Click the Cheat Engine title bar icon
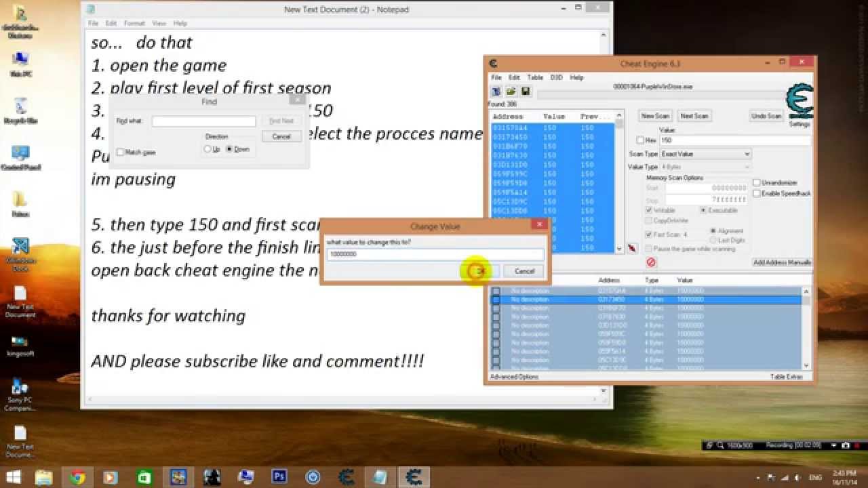The image size is (868, 488). (494, 64)
